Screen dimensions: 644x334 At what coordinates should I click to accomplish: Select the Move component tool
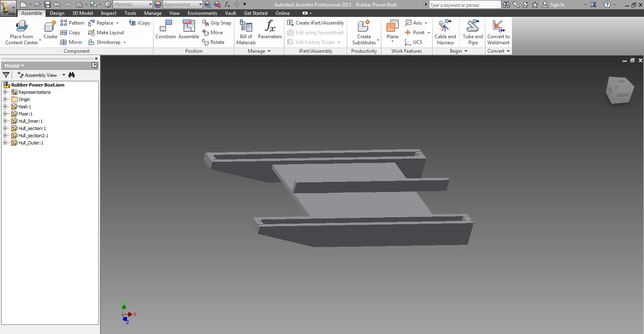click(x=213, y=33)
